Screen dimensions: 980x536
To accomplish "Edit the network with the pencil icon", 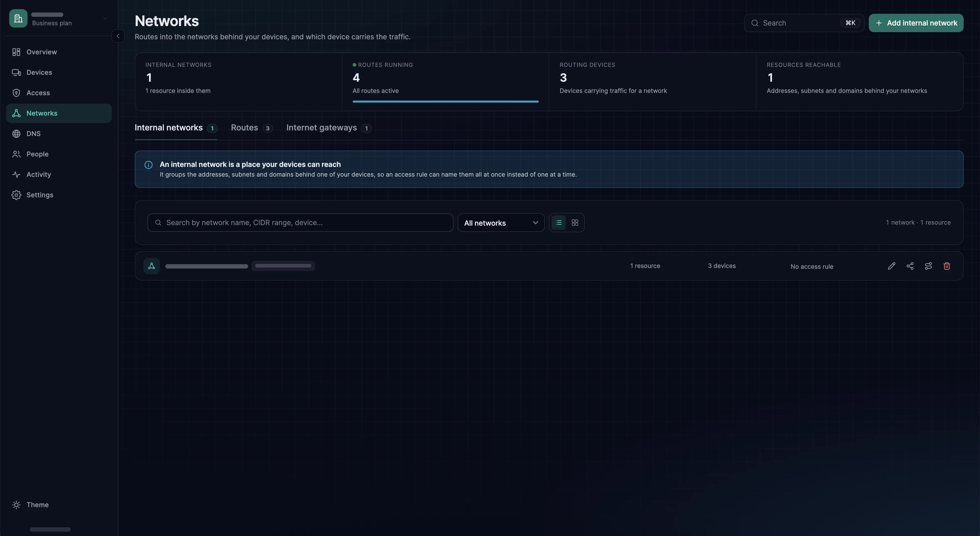I will pyautogui.click(x=891, y=266).
